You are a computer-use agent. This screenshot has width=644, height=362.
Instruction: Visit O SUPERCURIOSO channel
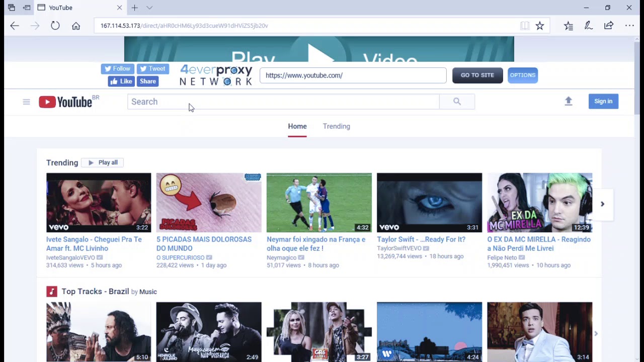pos(180,257)
